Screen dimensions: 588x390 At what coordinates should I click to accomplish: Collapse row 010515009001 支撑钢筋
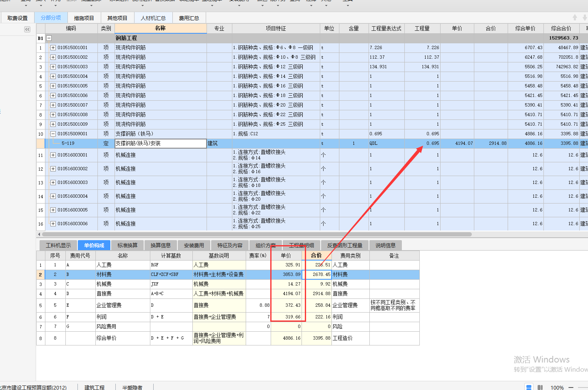pos(53,134)
